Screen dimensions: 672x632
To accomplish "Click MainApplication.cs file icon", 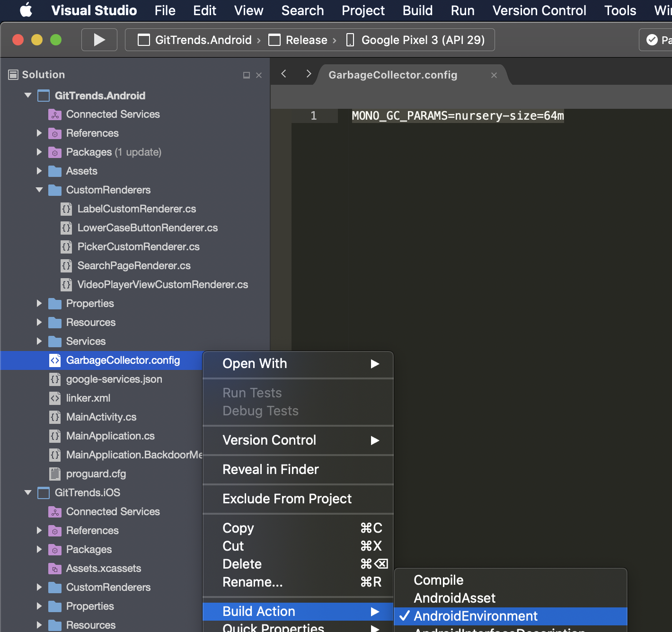I will [55, 436].
